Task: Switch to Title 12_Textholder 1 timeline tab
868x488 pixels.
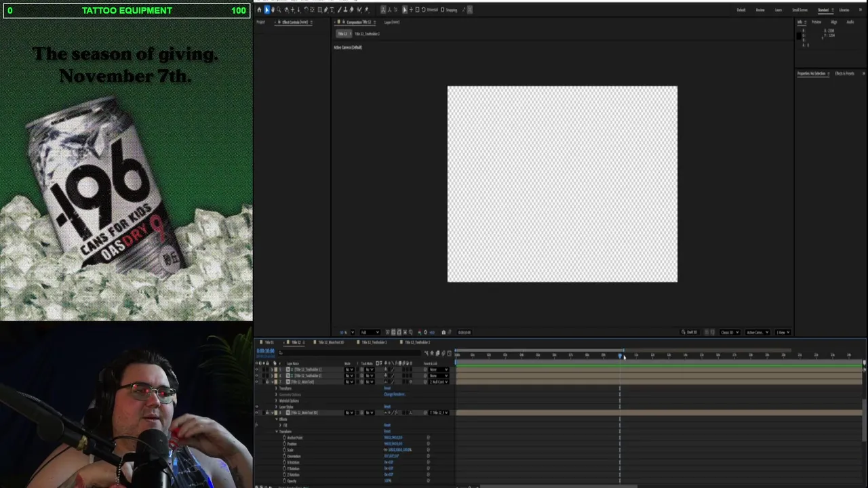Action: (x=374, y=342)
